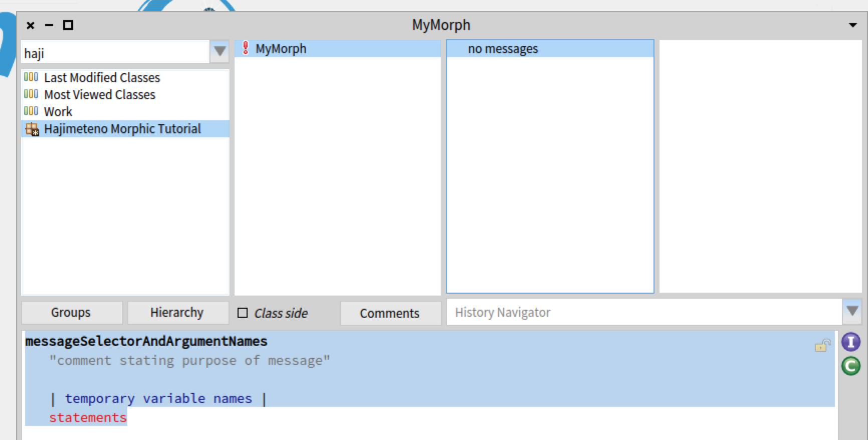Open the window menu arrow in title bar
Viewport: 868px width, 440px height.
[852, 25]
